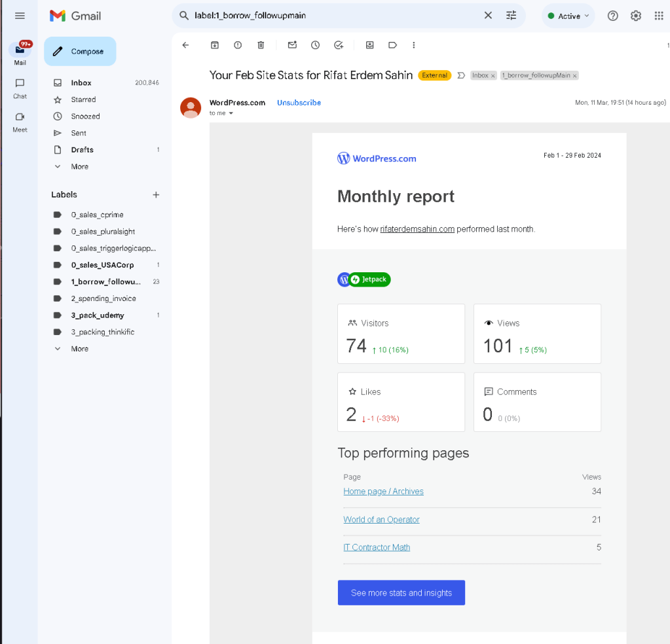Click the Compose button
The height and width of the screenshot is (644, 670).
pyautogui.click(x=80, y=51)
